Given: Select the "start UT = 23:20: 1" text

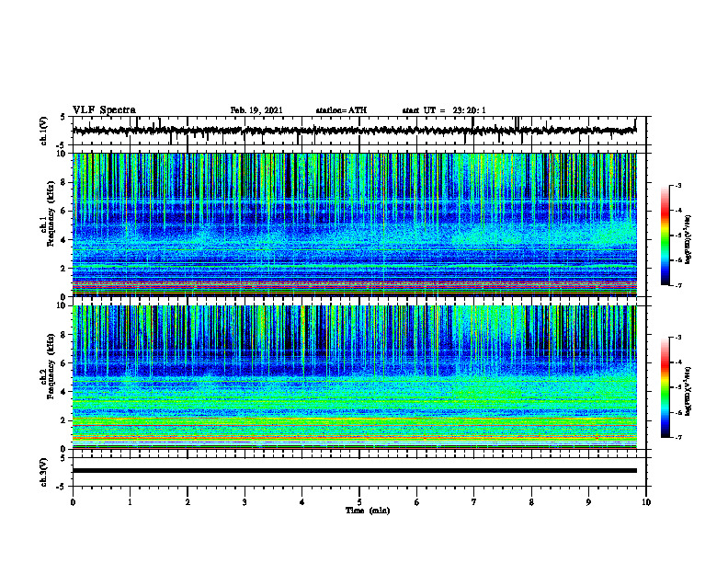Looking at the screenshot, I should coord(444,110).
